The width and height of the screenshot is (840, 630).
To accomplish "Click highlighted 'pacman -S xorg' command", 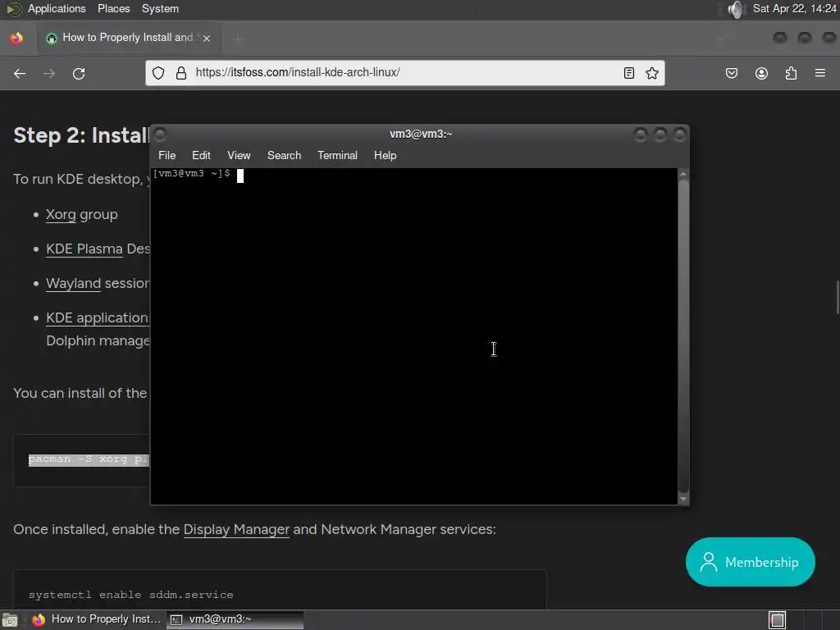I will coord(89,459).
